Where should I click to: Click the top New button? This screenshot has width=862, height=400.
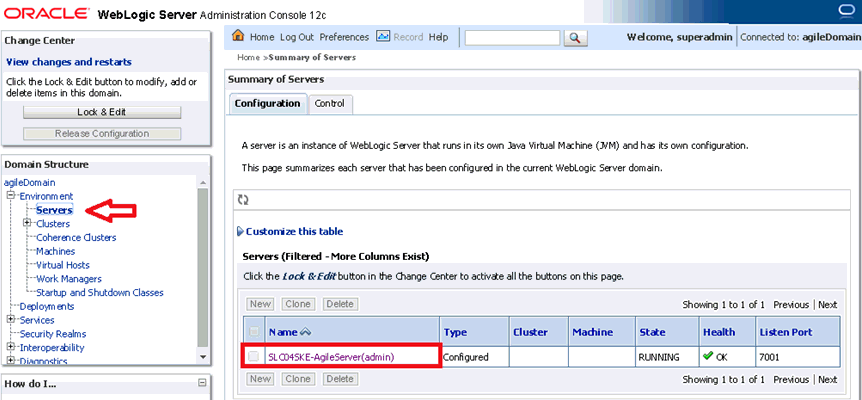[x=261, y=304]
